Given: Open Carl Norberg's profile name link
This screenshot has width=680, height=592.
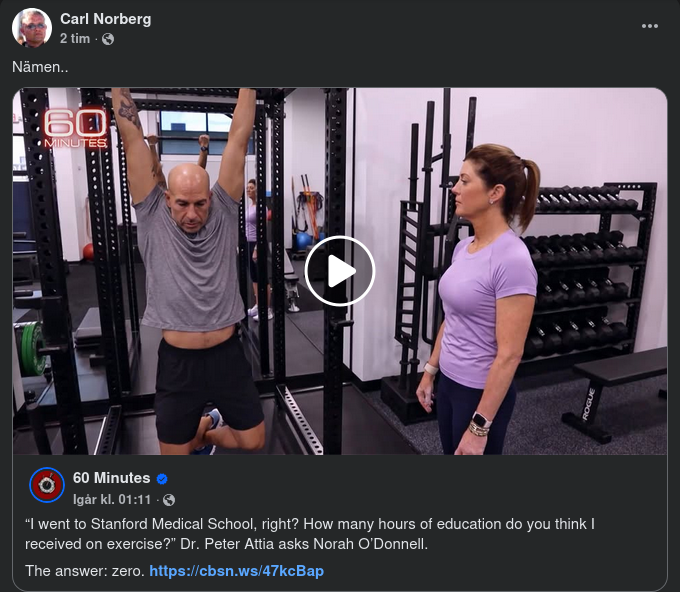Looking at the screenshot, I should (x=106, y=19).
